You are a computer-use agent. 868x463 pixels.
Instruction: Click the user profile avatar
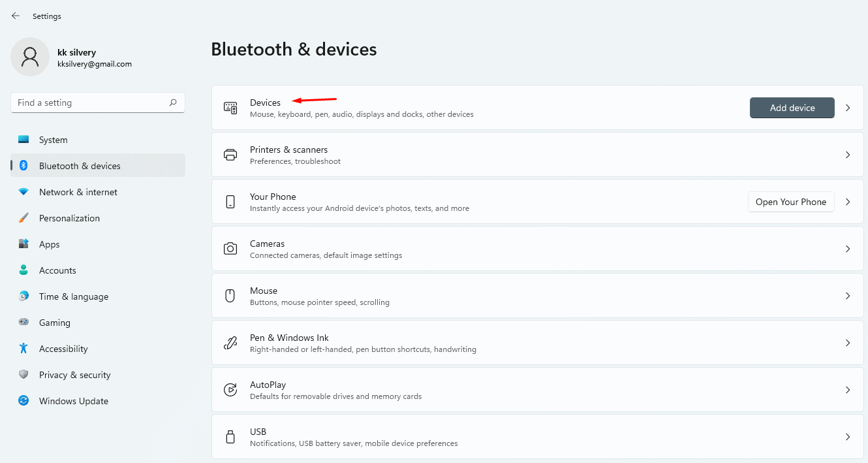(30, 57)
